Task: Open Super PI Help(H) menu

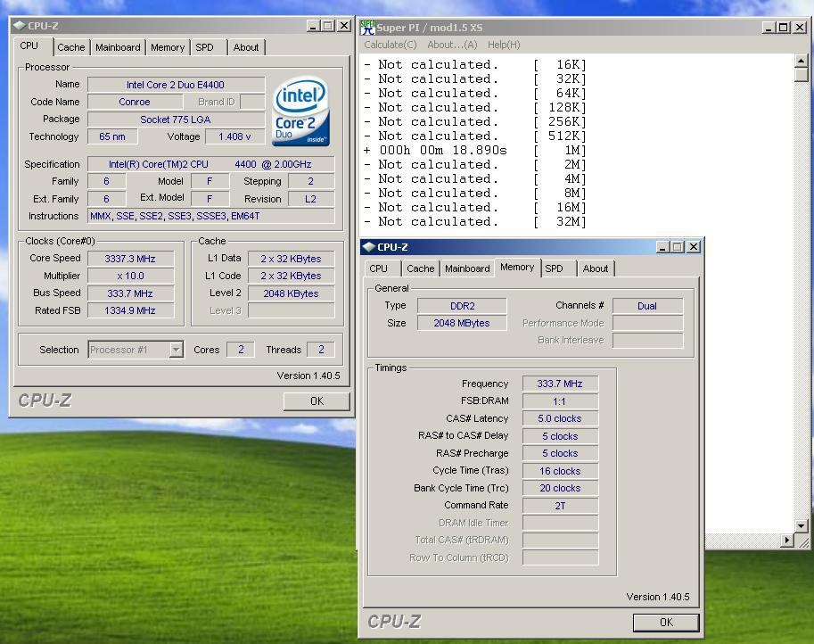Action: pyautogui.click(x=504, y=45)
